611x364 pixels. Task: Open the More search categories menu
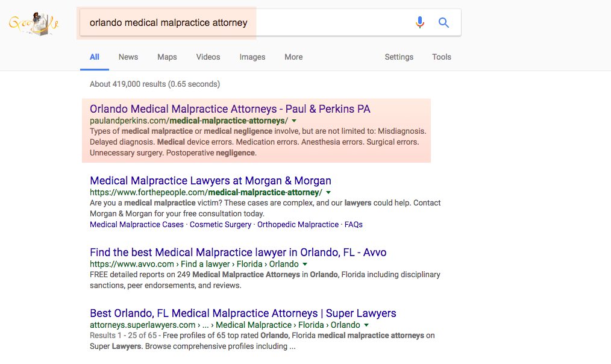pos(293,57)
